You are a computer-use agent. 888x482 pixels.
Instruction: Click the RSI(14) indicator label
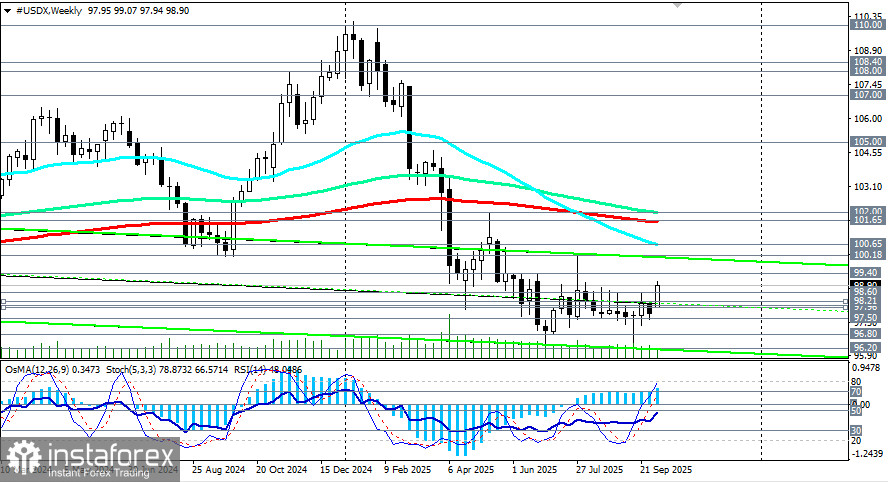251,370
